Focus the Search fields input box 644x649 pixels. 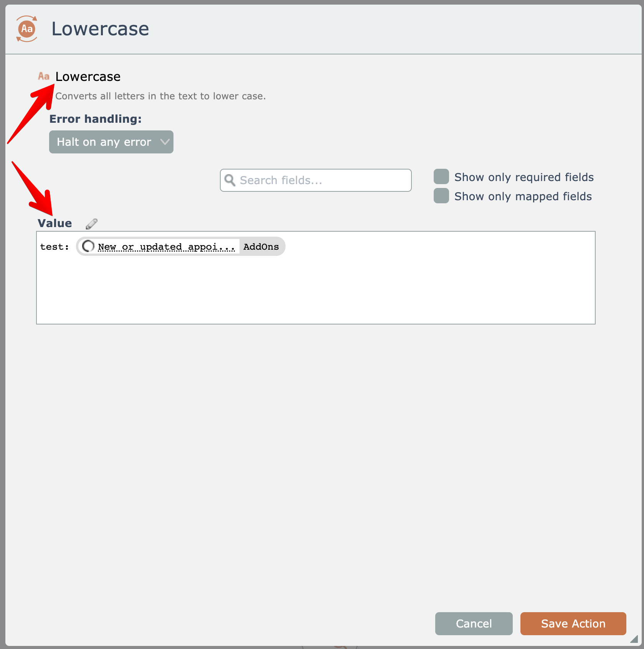(x=322, y=180)
